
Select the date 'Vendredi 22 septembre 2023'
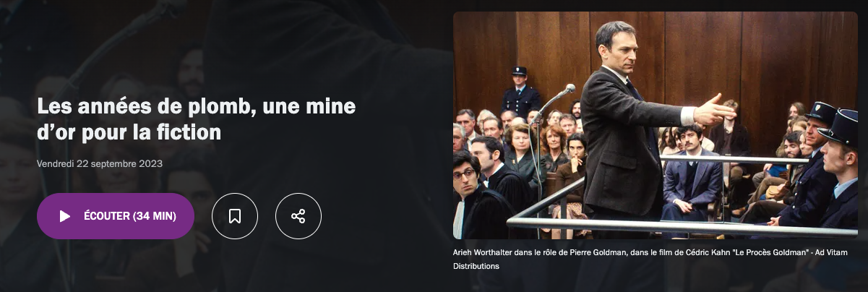coord(100,163)
